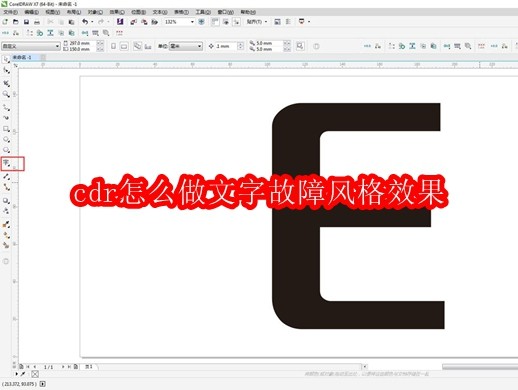Open the File (文件) menu
This screenshot has height=390, width=518.
tap(10, 12)
